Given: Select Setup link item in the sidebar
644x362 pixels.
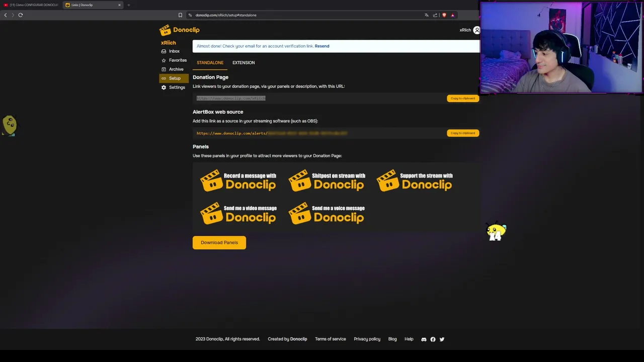Looking at the screenshot, I should coord(174,78).
